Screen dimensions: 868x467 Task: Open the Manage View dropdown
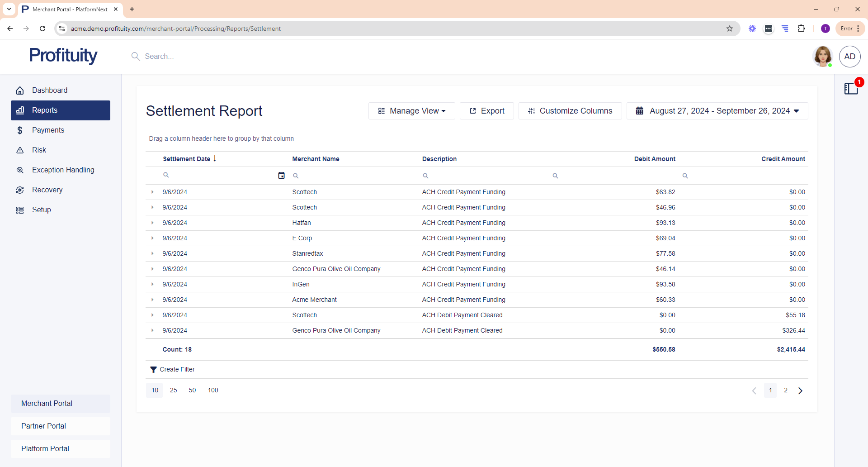(x=411, y=111)
